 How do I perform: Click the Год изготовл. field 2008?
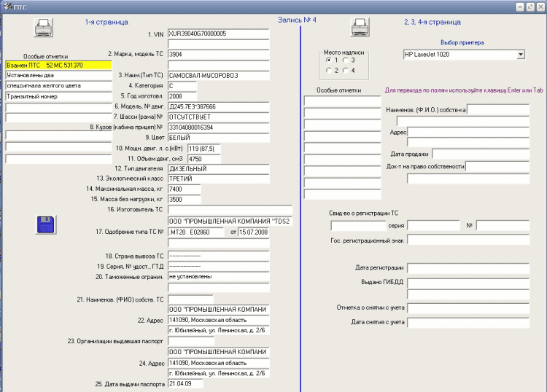pyautogui.click(x=182, y=96)
